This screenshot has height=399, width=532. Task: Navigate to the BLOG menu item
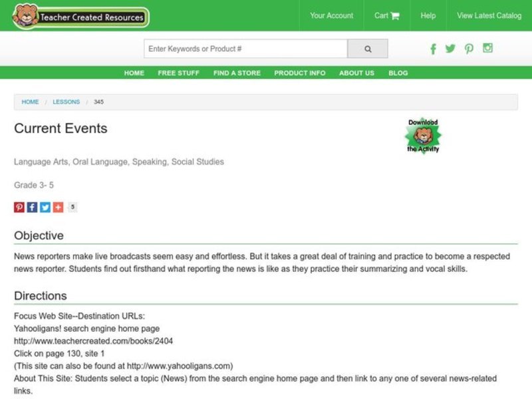[x=398, y=73]
